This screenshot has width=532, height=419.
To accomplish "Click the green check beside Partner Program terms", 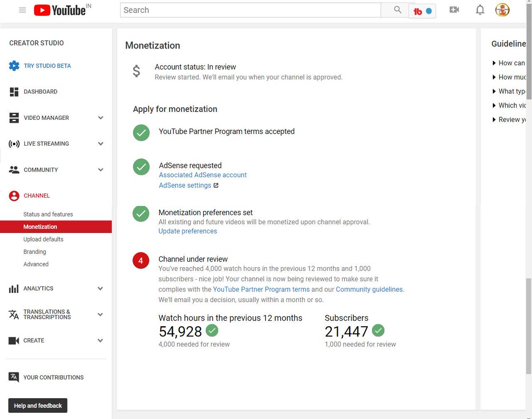I will pos(141,132).
